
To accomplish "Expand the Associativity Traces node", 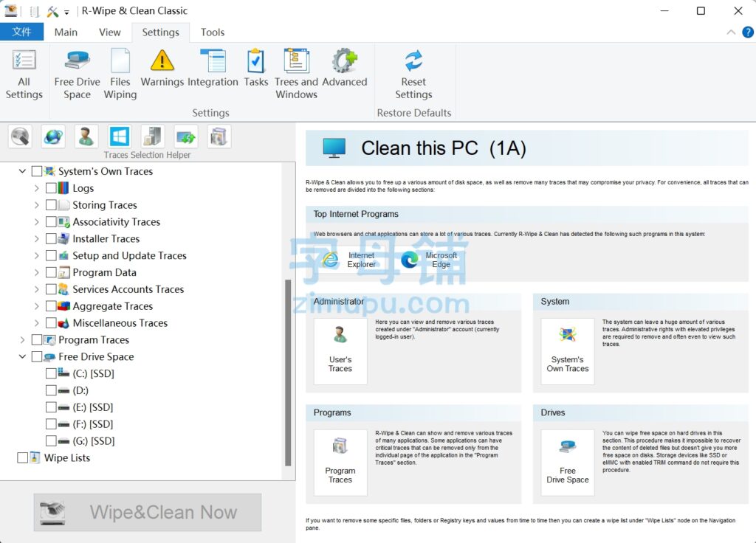I will pos(37,221).
